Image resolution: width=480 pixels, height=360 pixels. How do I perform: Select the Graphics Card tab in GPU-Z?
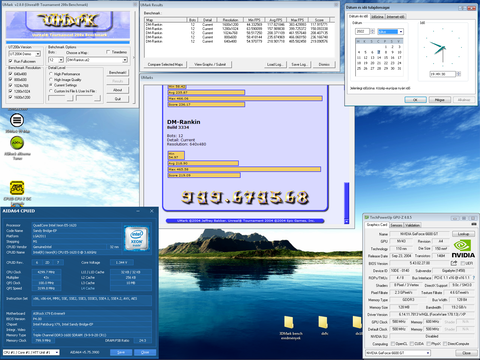(377, 225)
